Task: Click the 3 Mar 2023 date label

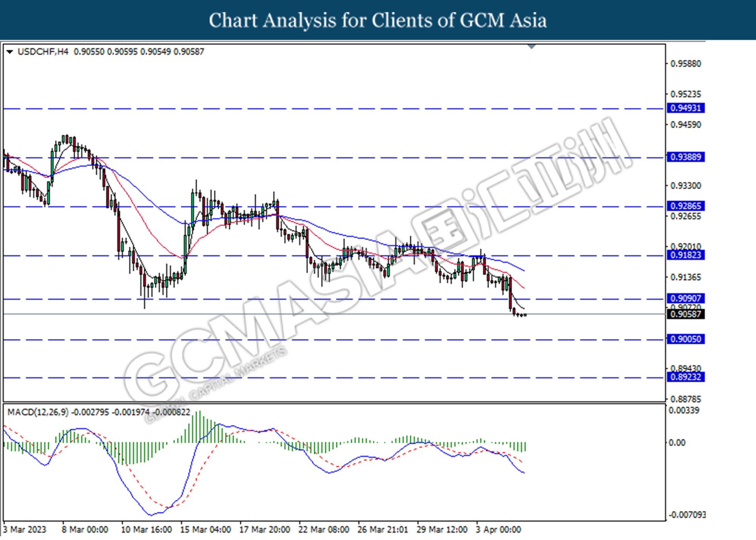Action: coord(25,529)
